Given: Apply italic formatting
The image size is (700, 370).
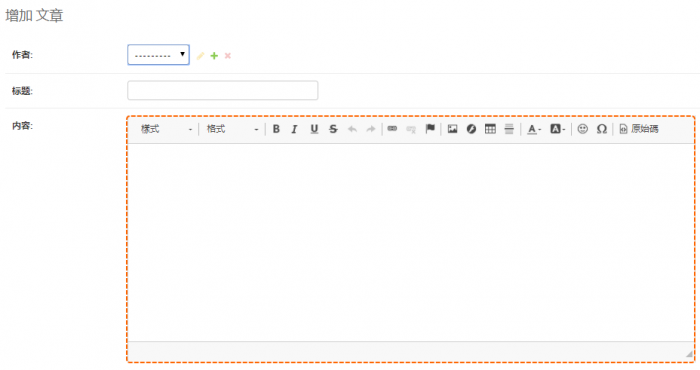Looking at the screenshot, I should coord(294,129).
